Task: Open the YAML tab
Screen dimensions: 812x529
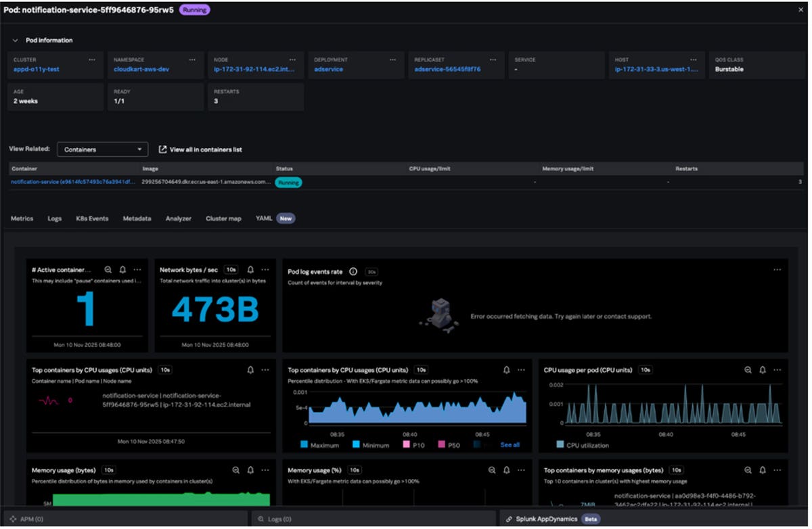Action: pyautogui.click(x=264, y=218)
